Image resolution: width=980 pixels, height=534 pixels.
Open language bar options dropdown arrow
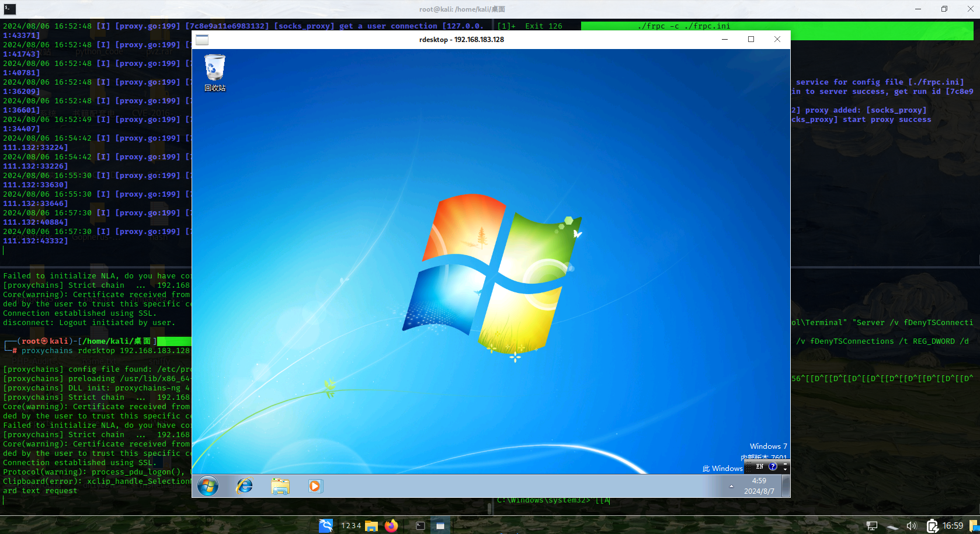click(x=786, y=469)
